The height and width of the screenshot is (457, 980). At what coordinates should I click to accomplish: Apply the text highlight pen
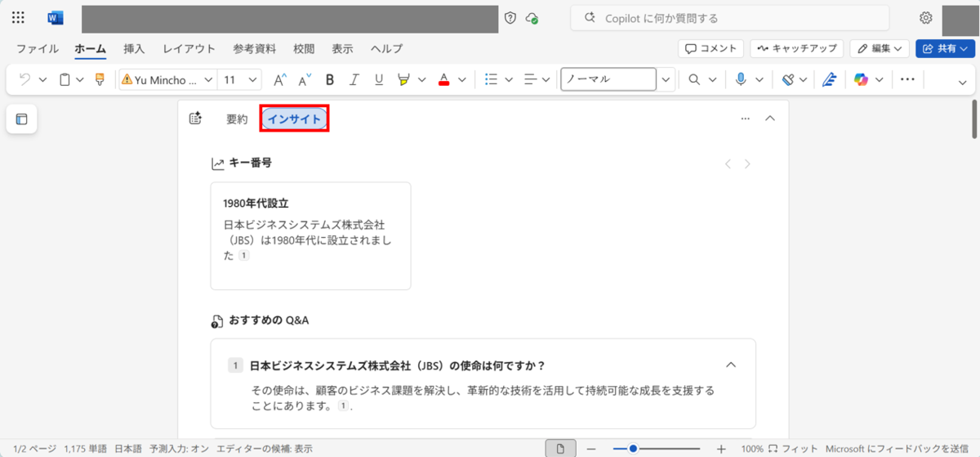(403, 79)
